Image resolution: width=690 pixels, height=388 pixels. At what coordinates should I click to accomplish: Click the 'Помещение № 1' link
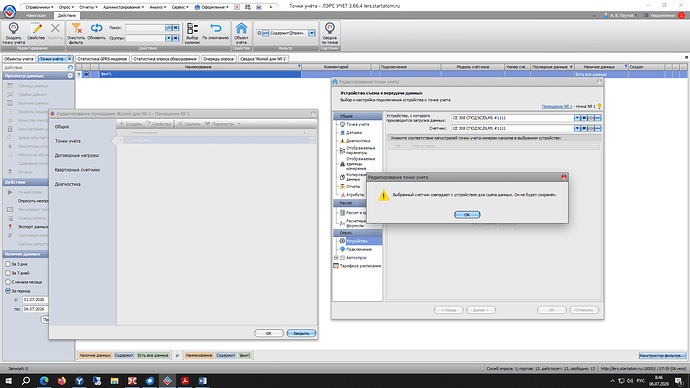(x=557, y=106)
